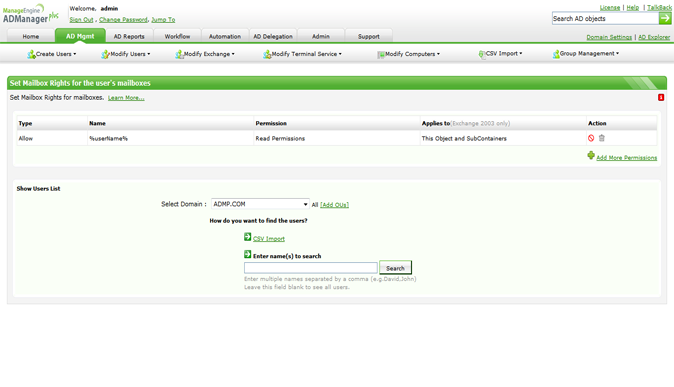
Task: Expand the Modify Terminal Service dropdown
Action: (x=340, y=54)
